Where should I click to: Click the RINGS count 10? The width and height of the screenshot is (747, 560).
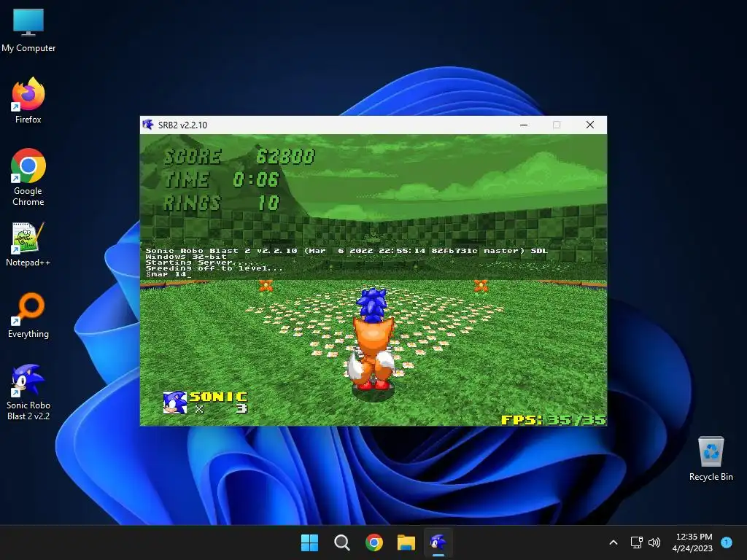[268, 203]
